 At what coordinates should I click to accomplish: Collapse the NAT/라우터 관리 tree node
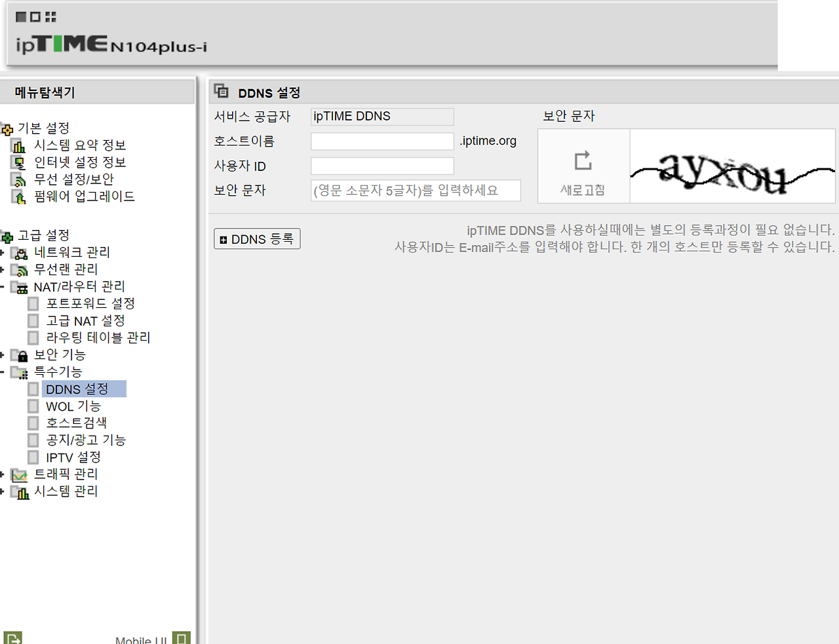coord(3,287)
